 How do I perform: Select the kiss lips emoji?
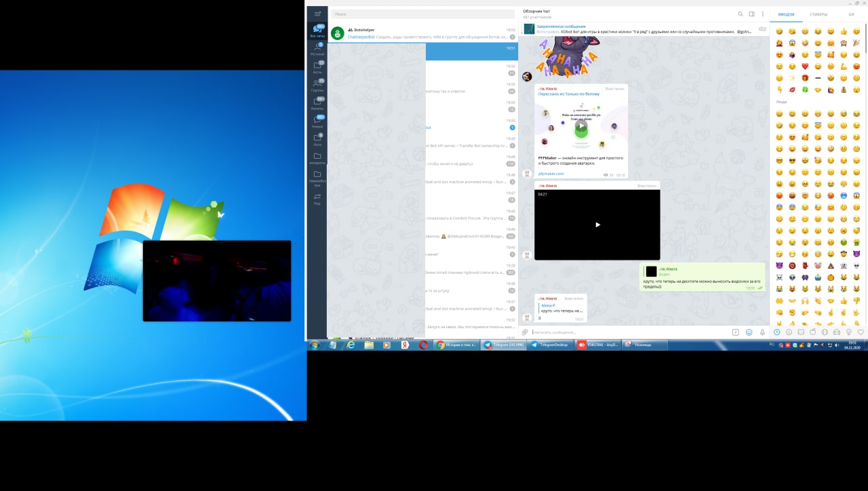[792, 90]
